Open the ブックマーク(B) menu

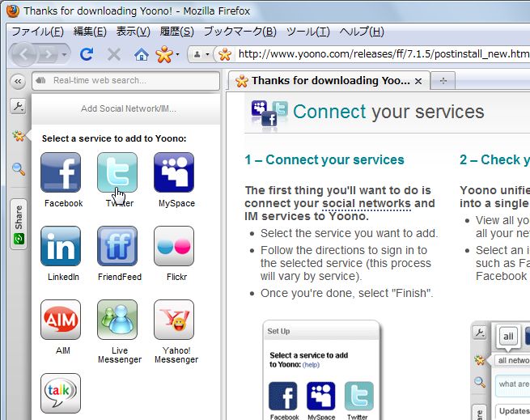240,32
